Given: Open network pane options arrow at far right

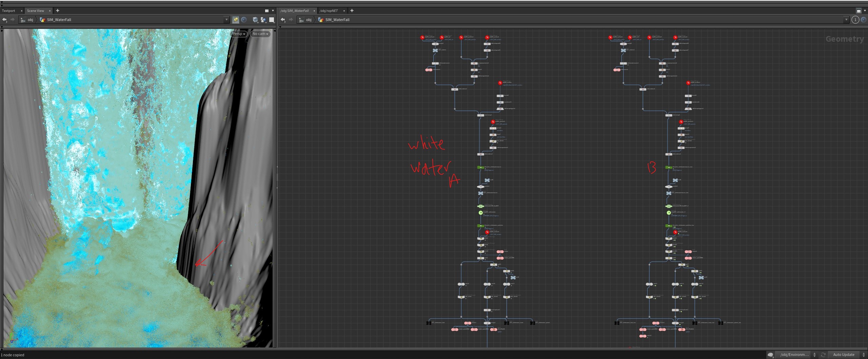Looking at the screenshot, I should click(x=865, y=11).
